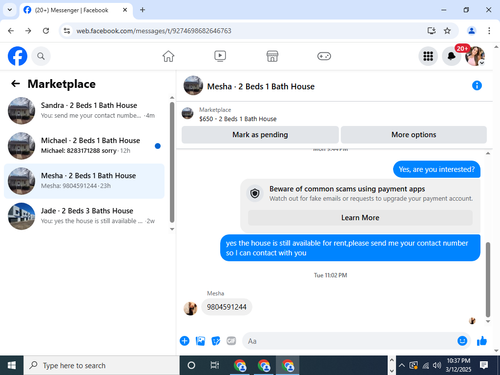Open the Watch video icon
Viewport: 500px width, 375px height.
(220, 56)
